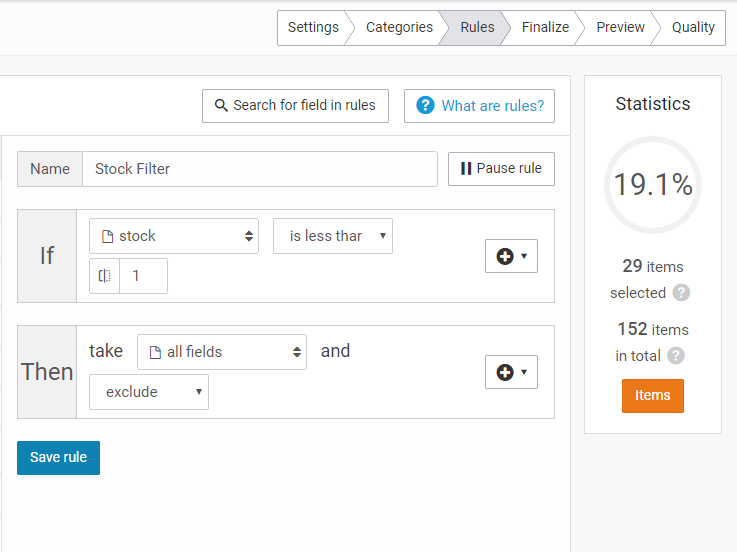Image resolution: width=737 pixels, height=552 pixels.
Task: Click the condition value field containing 1
Action: [x=143, y=276]
